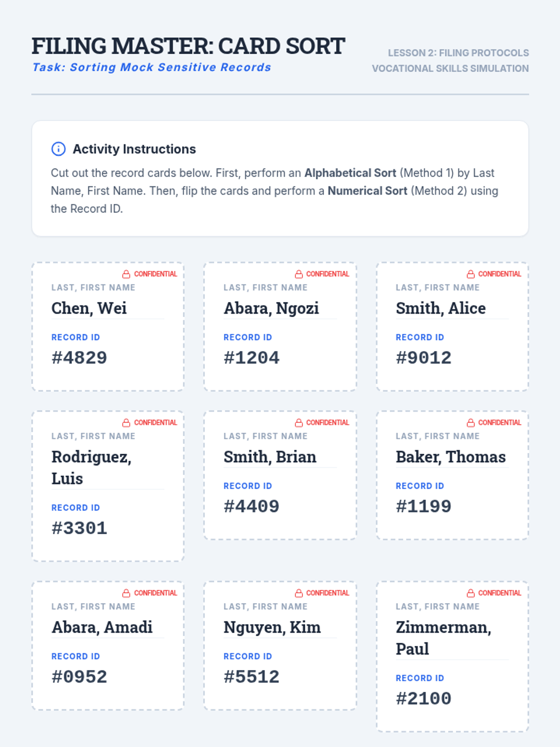
Task: Click the lock icon on Abara, Ngozi card
Action: tap(299, 274)
